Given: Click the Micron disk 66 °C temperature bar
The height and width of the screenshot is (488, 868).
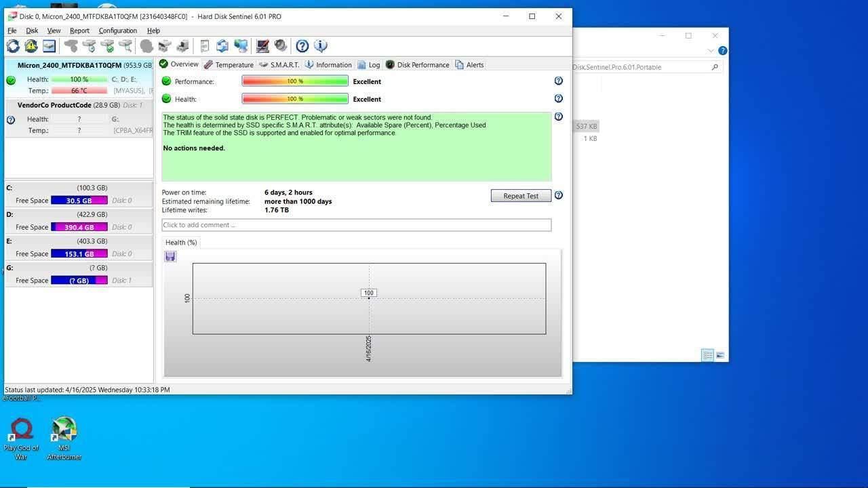Looking at the screenshot, I should click(79, 91).
